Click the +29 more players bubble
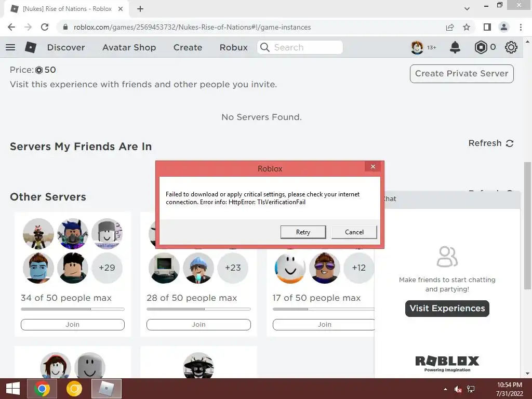This screenshot has width=532, height=399. point(107,268)
